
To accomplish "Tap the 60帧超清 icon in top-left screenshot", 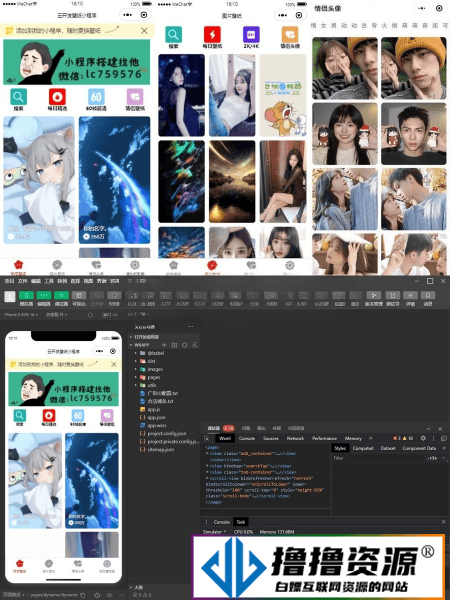I will tap(96, 99).
